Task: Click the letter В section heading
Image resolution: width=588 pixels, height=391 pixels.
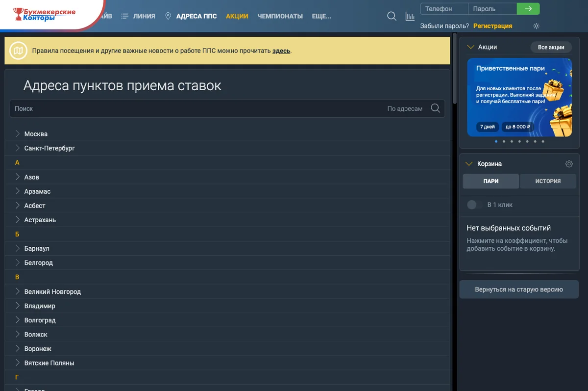Action: pos(18,277)
